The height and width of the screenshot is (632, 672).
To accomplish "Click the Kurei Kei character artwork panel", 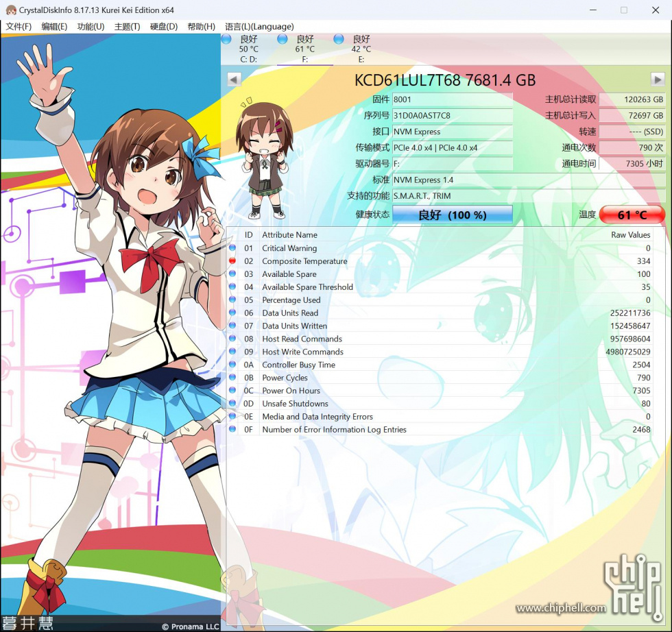I will (x=110, y=332).
